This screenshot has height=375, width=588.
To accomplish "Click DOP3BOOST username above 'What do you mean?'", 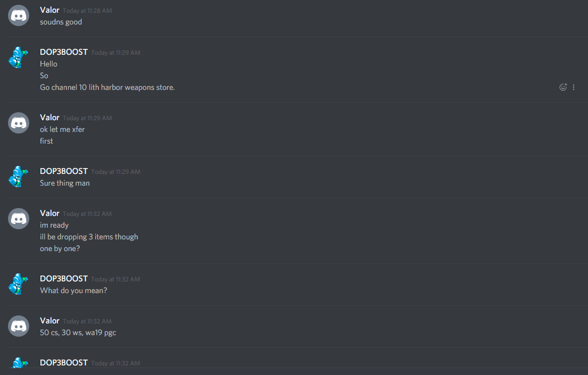I will 64,279.
